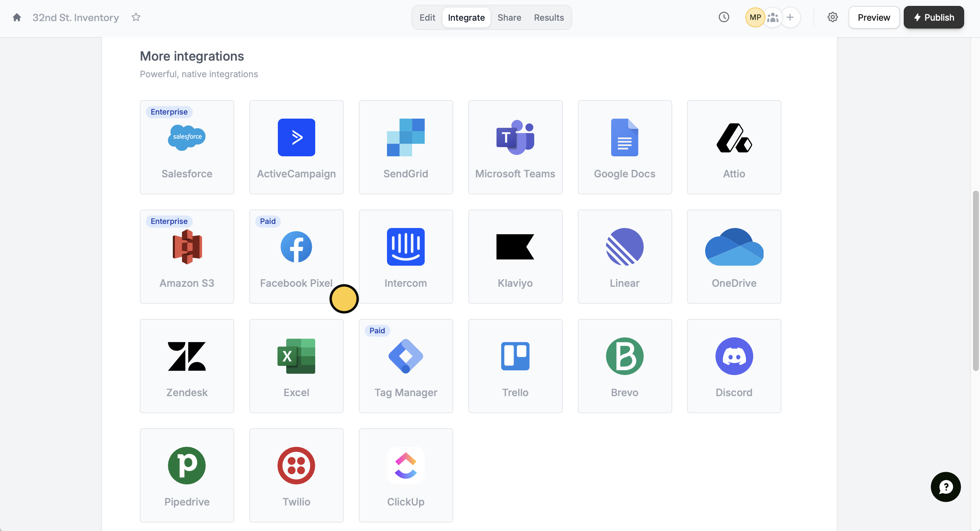The image size is (980, 531).
Task: Select the Tag Manager integration
Action: coord(405,366)
